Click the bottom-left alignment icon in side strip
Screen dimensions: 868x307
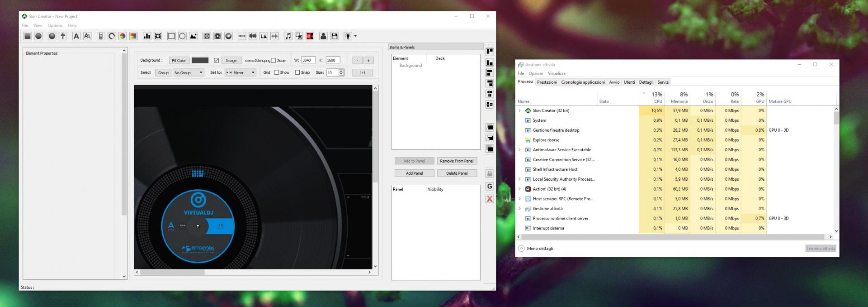click(490, 62)
